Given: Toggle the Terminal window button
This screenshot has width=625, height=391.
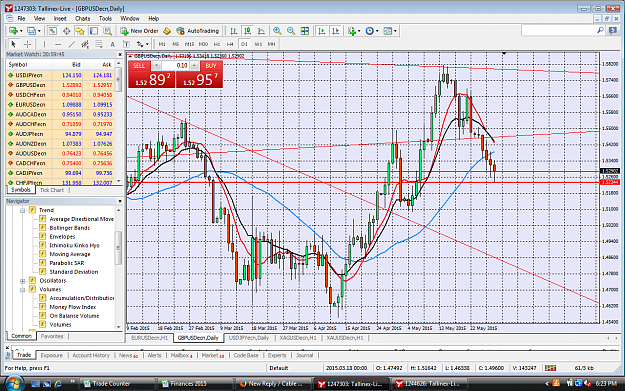Looking at the screenshot, I should point(94,31).
